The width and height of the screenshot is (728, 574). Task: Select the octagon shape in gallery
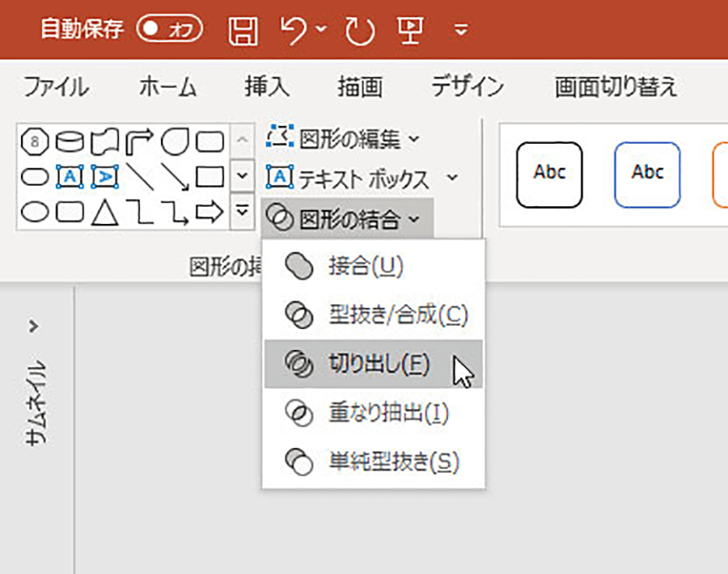[35, 141]
